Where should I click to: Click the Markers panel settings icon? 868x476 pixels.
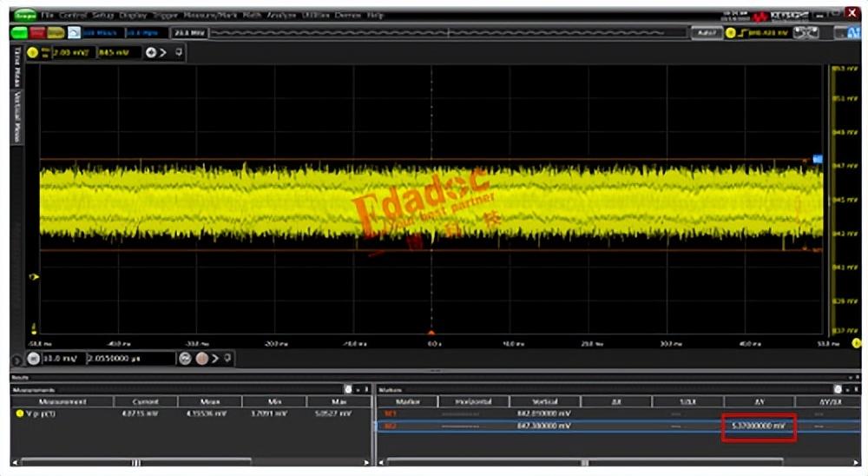click(838, 389)
